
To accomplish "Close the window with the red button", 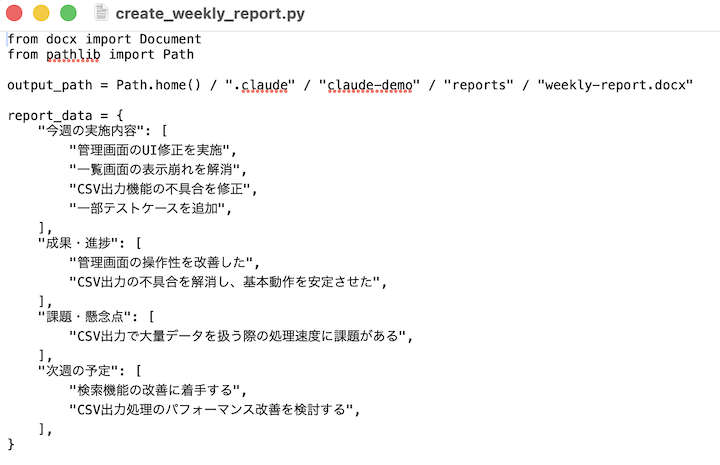I will pyautogui.click(x=15, y=14).
